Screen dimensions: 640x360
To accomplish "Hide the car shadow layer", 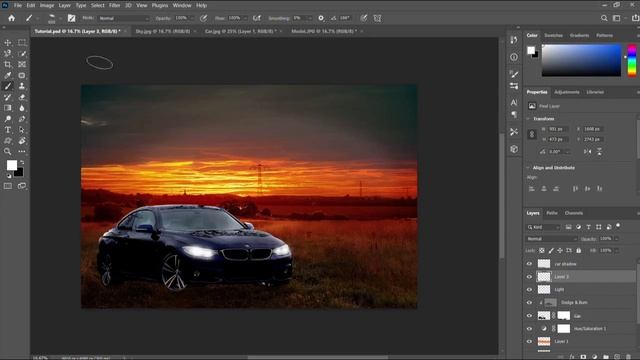I will coord(529,264).
